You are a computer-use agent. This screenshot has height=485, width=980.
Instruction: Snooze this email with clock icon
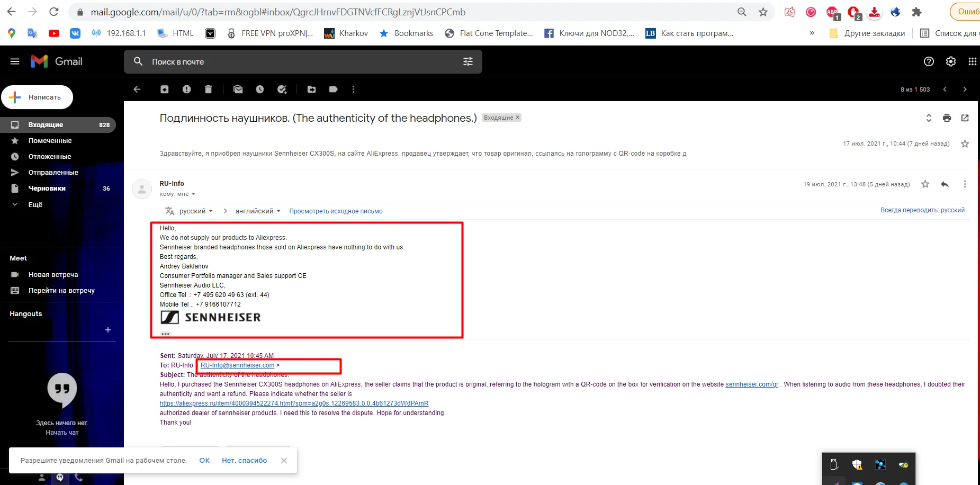pyautogui.click(x=260, y=89)
